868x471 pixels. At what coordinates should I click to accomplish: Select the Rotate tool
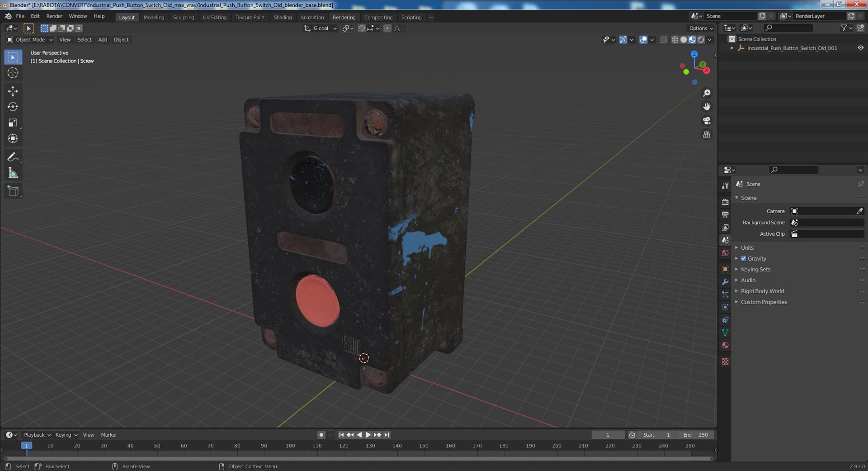[x=13, y=107]
